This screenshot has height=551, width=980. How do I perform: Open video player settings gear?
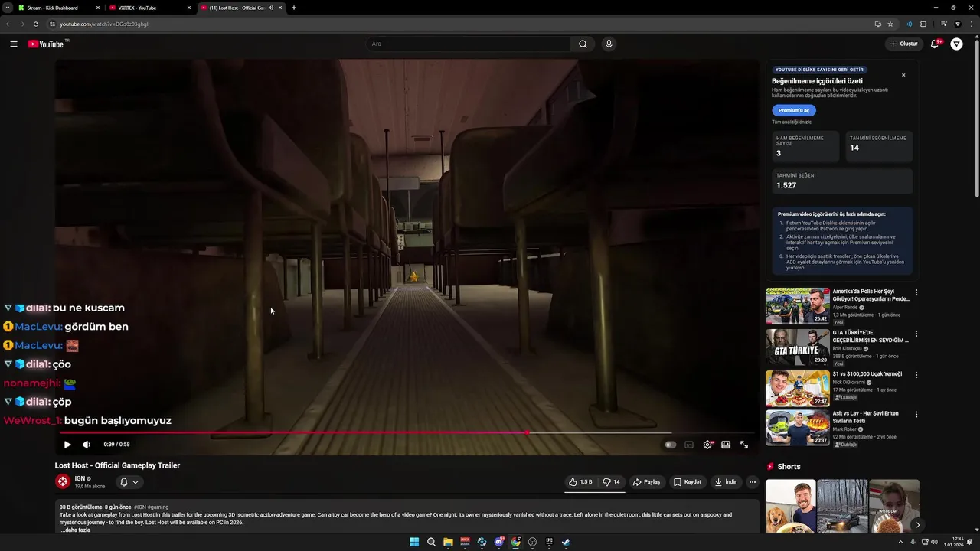[707, 445]
